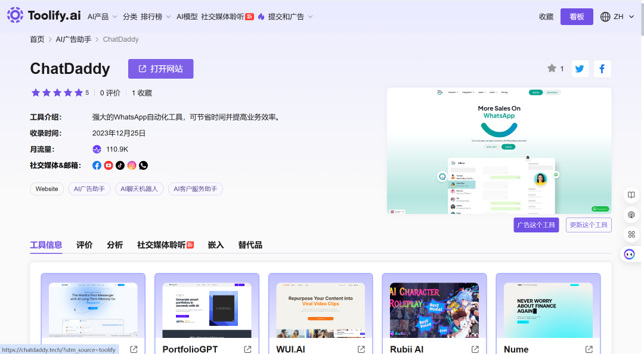
Task: Click the 0 评价 text
Action: pyautogui.click(x=110, y=93)
